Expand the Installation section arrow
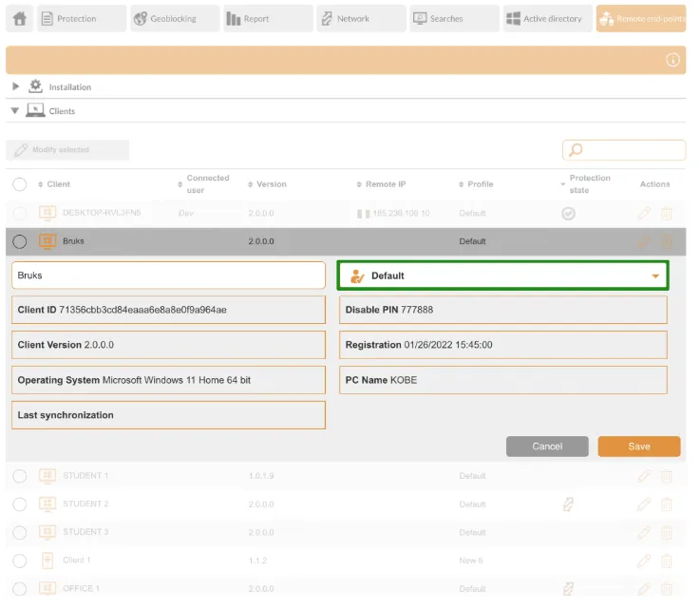 (15, 86)
